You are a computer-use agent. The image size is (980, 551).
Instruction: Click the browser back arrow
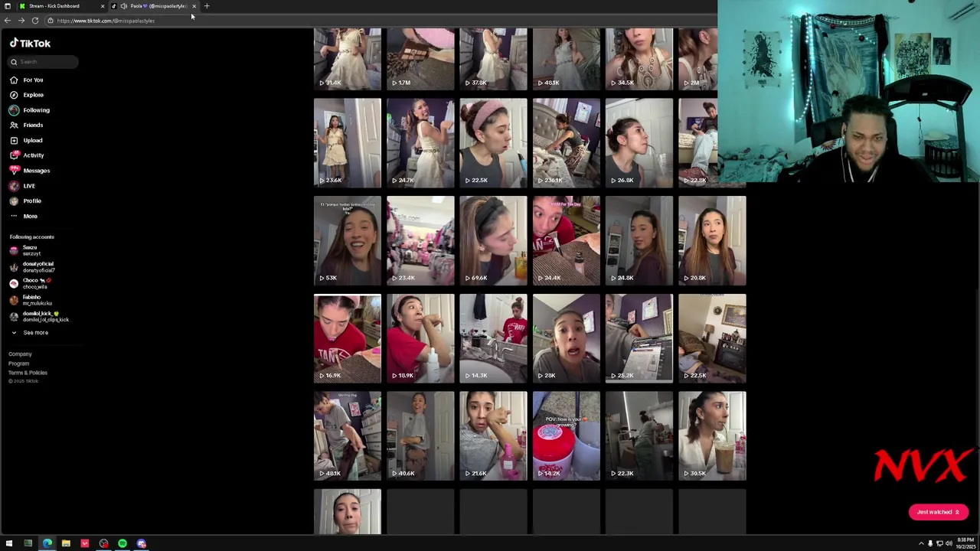tap(8, 21)
